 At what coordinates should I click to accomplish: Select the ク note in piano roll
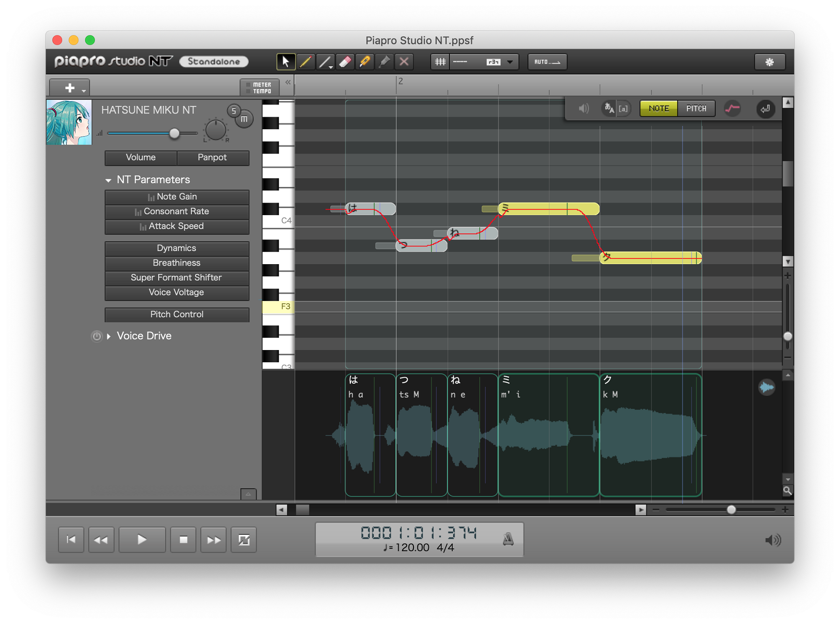click(x=651, y=258)
